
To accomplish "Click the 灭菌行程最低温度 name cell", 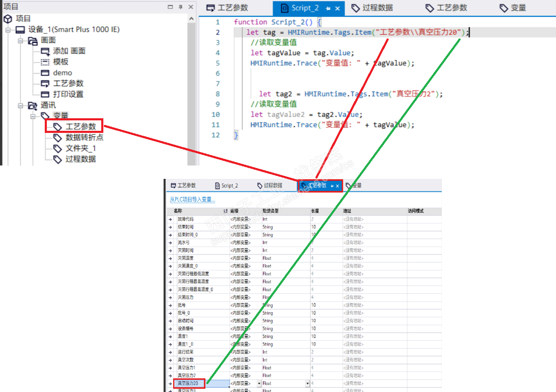I will (x=202, y=274).
